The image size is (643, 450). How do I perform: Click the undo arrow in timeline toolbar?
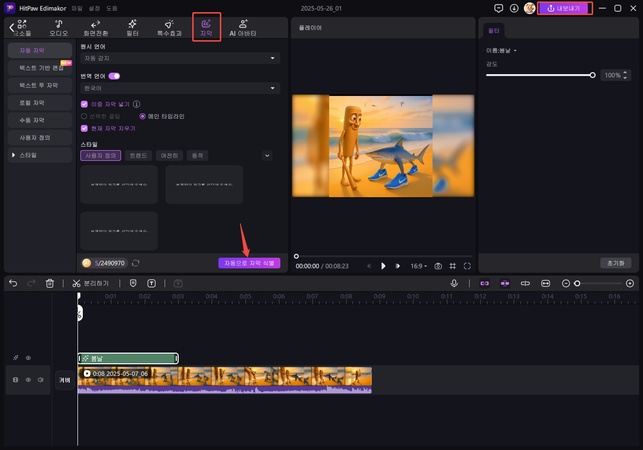(13, 284)
